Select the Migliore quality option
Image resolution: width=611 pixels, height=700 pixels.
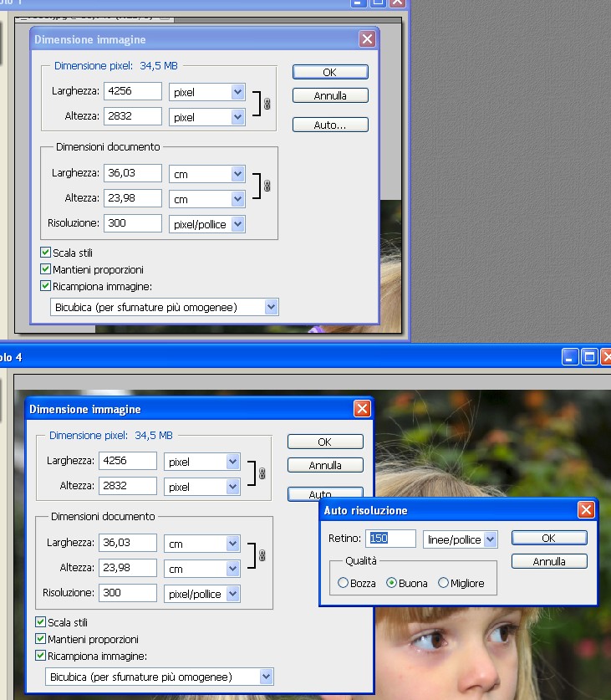(444, 583)
